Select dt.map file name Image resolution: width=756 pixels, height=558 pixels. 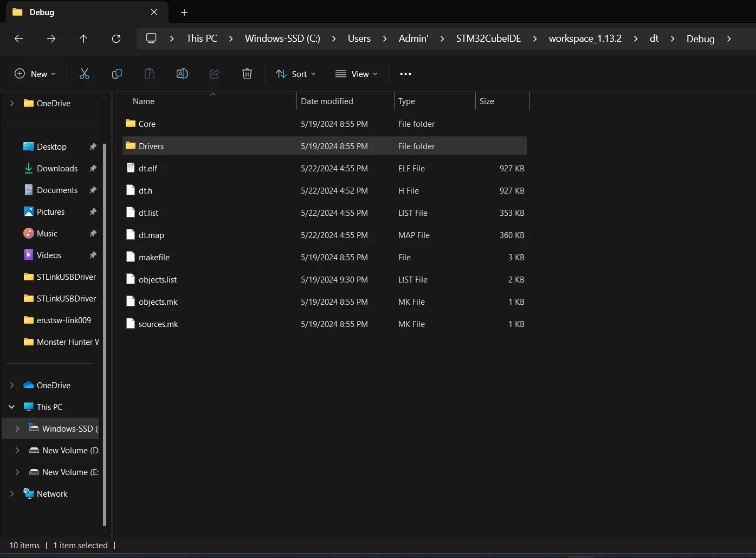[x=151, y=235]
